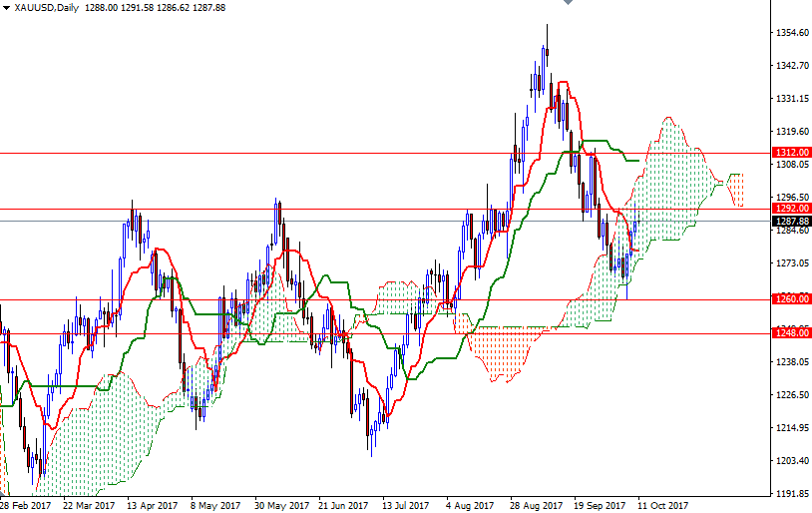Collapse the triangle arrow beside XAUUSD,Daily

pos(6,8)
